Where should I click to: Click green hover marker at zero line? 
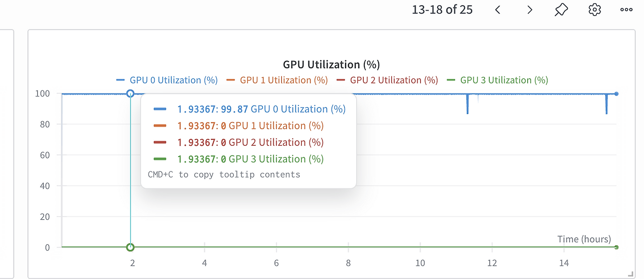pos(130,247)
